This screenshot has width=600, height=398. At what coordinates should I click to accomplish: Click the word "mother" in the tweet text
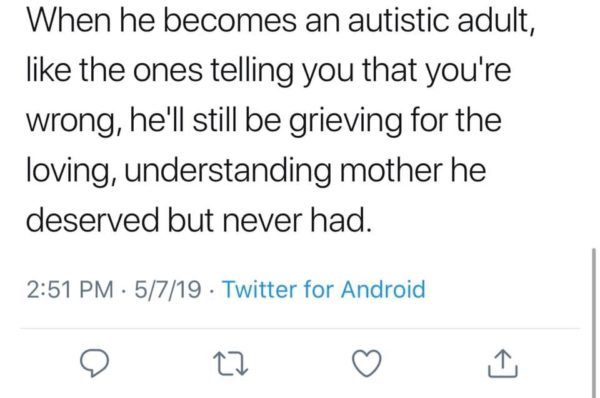tap(391, 170)
